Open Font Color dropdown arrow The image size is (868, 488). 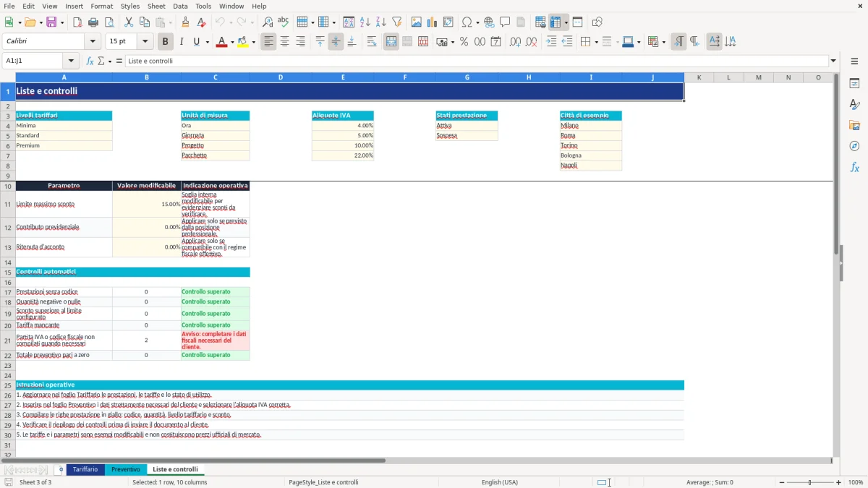[x=231, y=42]
